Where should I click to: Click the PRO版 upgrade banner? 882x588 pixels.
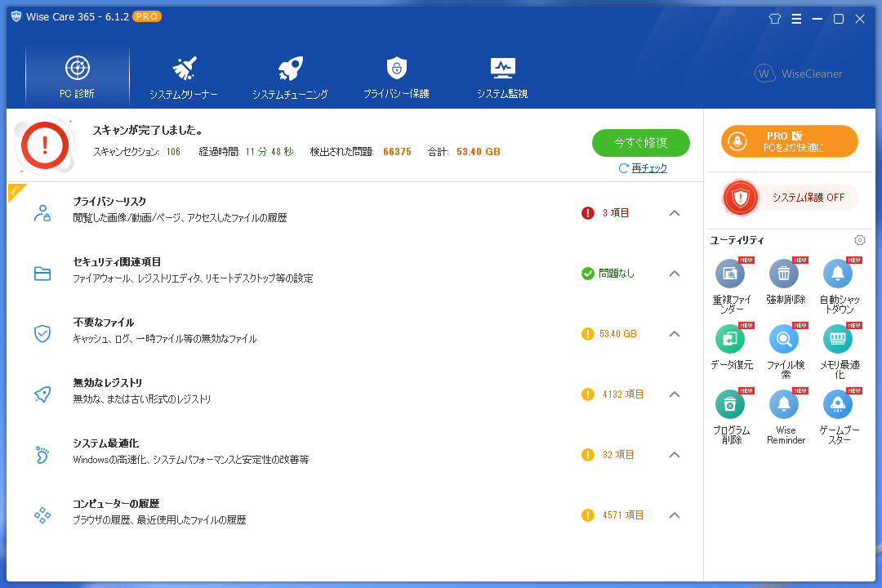pyautogui.click(x=786, y=141)
